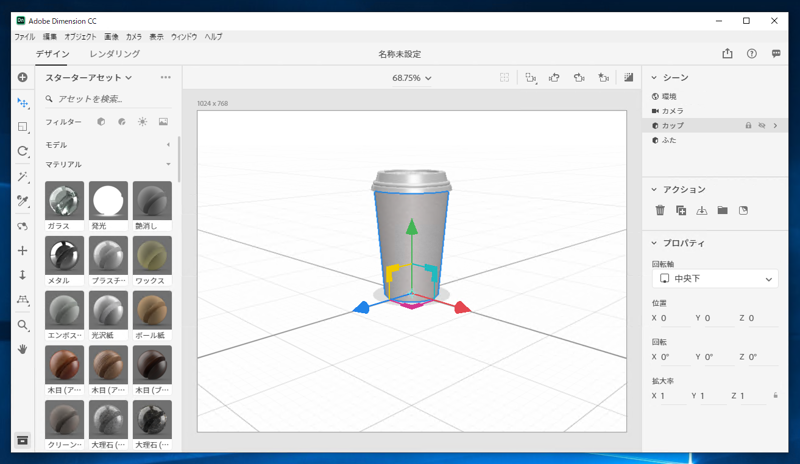The image size is (800, 464).
Task: Select the Magic Wand tool
Action: (22, 177)
